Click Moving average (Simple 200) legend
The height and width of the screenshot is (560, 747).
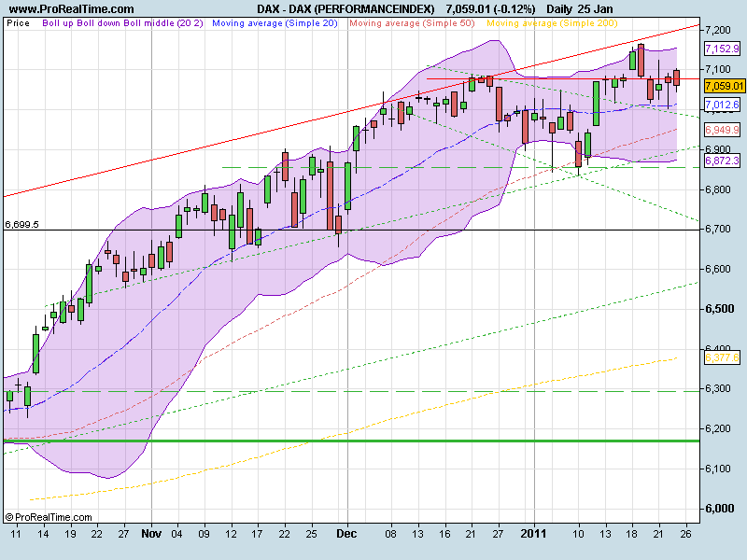(552, 23)
